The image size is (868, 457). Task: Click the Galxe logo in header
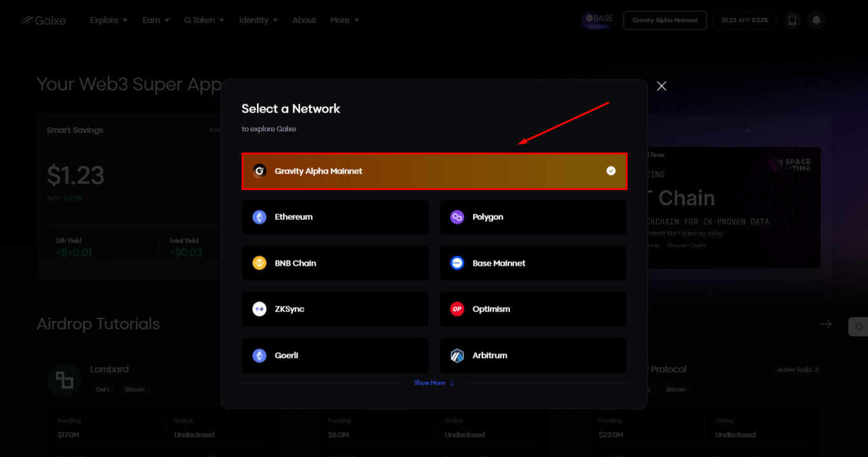click(43, 20)
